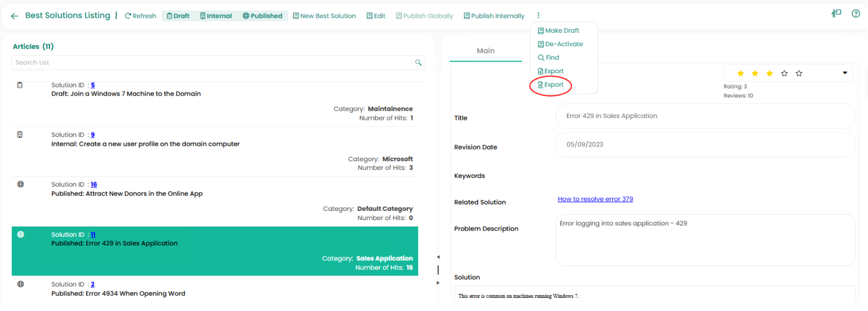Viewport: 868px width, 311px height.
Task: Expand the star rating dropdown arrow
Action: coord(845,73)
